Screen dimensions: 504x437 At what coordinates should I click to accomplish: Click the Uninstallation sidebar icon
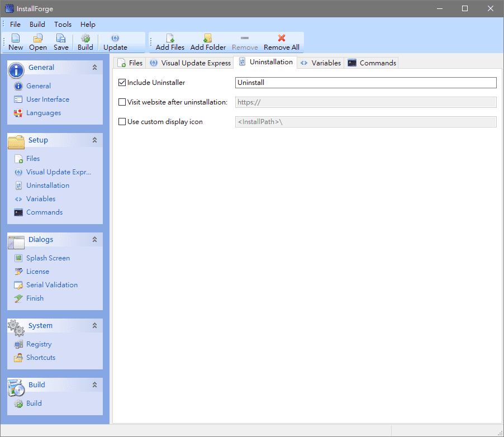(18, 186)
